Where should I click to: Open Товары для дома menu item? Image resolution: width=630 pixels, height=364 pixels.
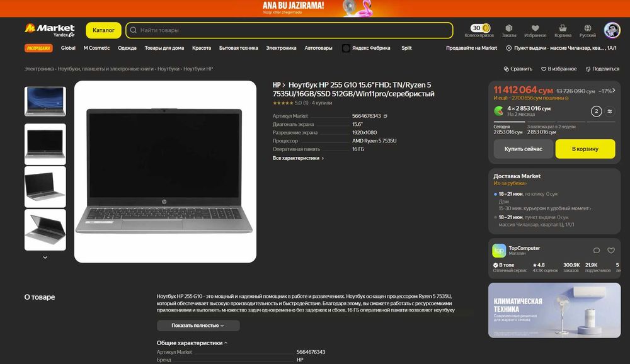point(164,48)
